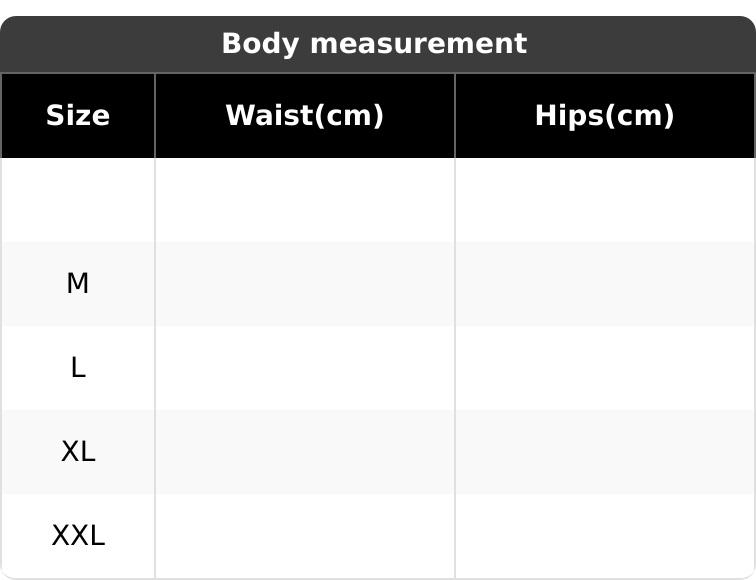Click the L size row label
This screenshot has height=580, width=756.
(x=78, y=368)
